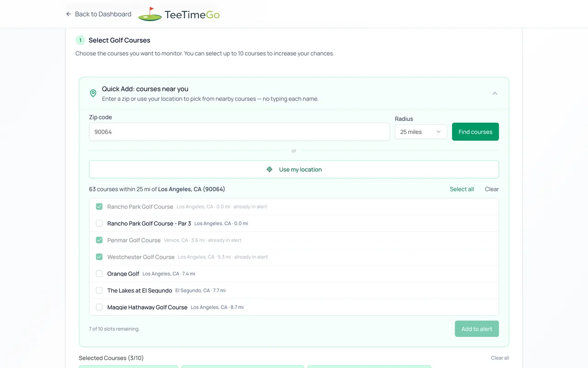Viewport: 588px width, 368px height.
Task: Toggle the Penmar Golf Course checkbox
Action: point(99,240)
